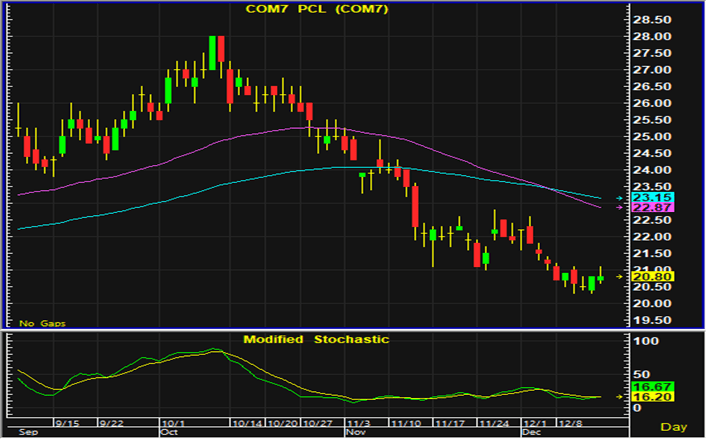Image resolution: width=707 pixels, height=439 pixels.
Task: Click the yellow arrow beside 16.20
Action: pyautogui.click(x=617, y=397)
